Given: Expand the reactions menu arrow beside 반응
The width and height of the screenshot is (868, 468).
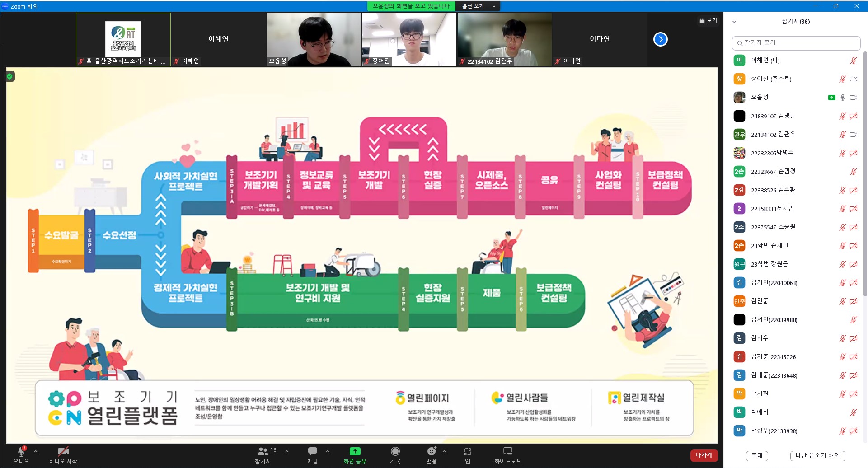Looking at the screenshot, I should (x=444, y=451).
